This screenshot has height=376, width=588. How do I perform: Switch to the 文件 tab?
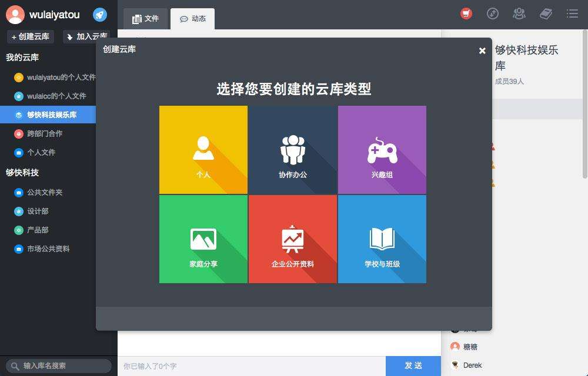click(146, 19)
